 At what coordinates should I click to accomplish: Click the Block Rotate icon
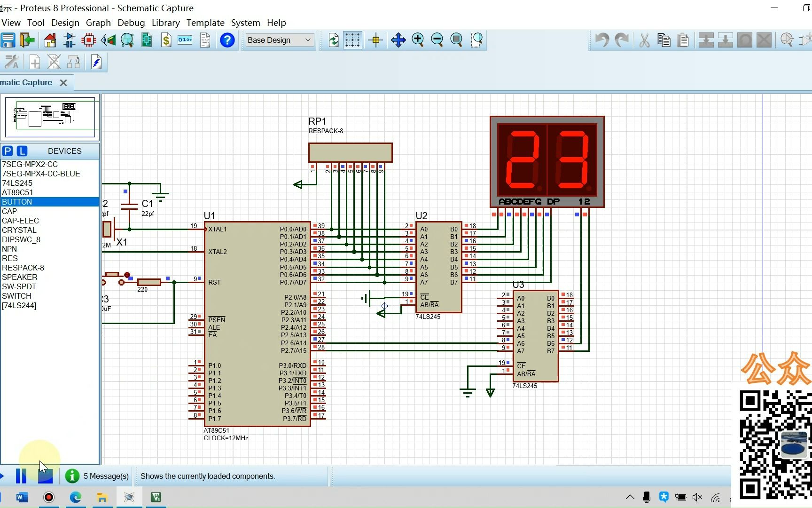(745, 40)
